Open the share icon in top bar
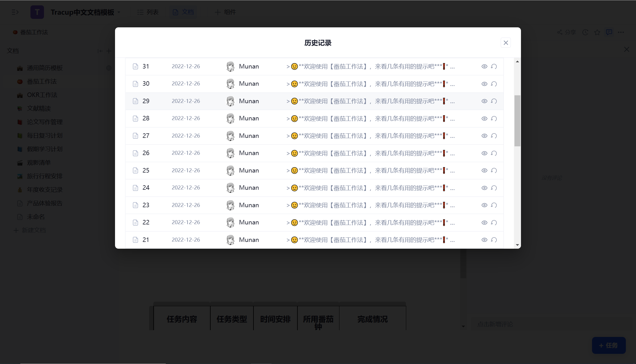Screen dimensions: 636x364 [560, 32]
